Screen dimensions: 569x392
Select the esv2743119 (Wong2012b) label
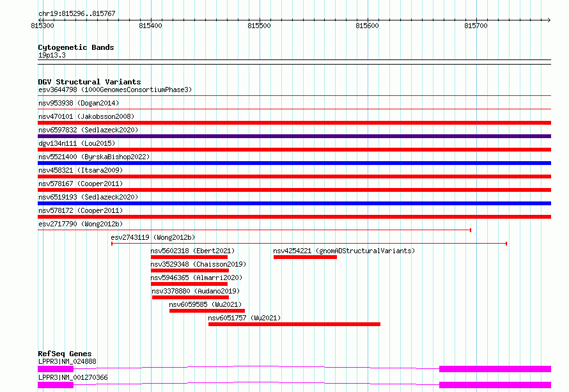(x=153, y=237)
